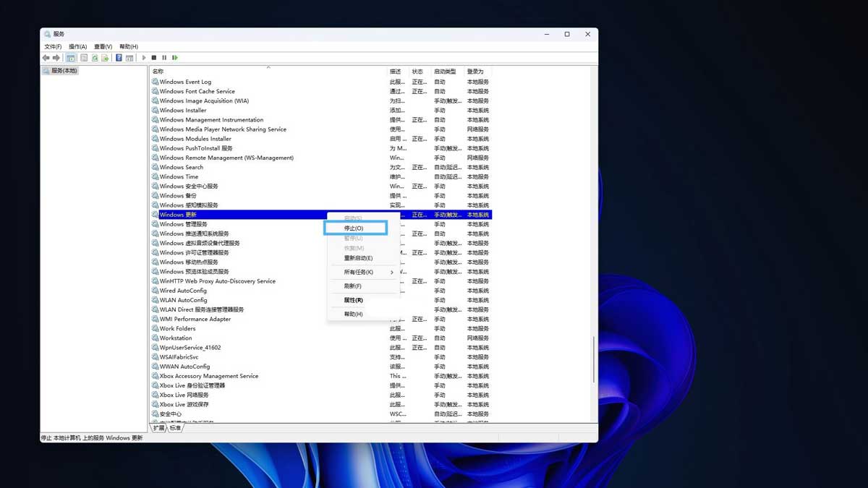Open the 操作(A) menu
Viewport: 868px width, 488px height.
pyautogui.click(x=77, y=46)
